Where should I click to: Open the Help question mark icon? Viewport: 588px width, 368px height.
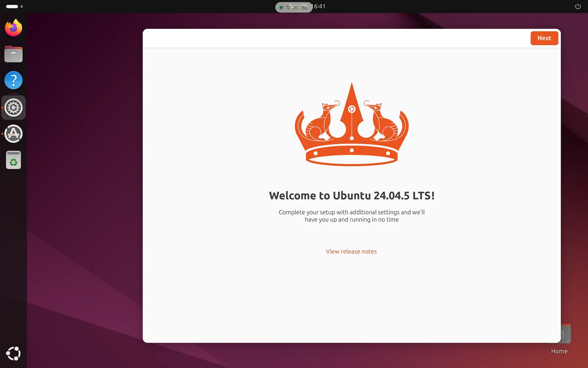click(14, 80)
